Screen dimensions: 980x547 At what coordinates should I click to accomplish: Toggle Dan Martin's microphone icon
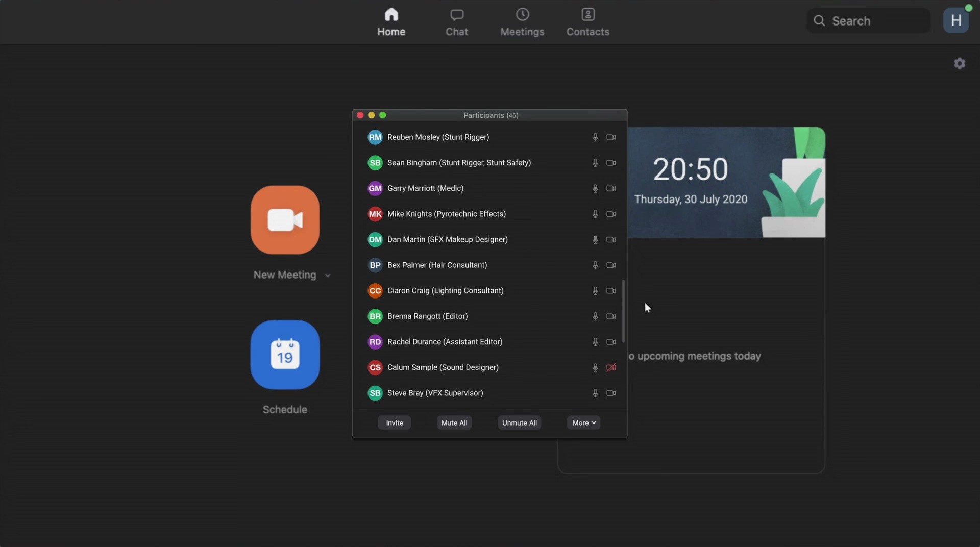click(x=595, y=239)
